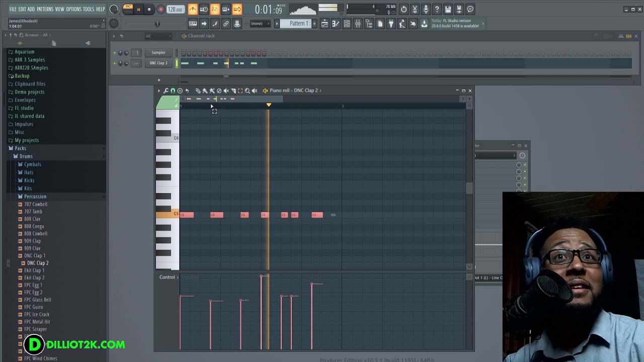Viewport: 644px width, 362px height.
Task: Click the record button
Action: point(160,9)
